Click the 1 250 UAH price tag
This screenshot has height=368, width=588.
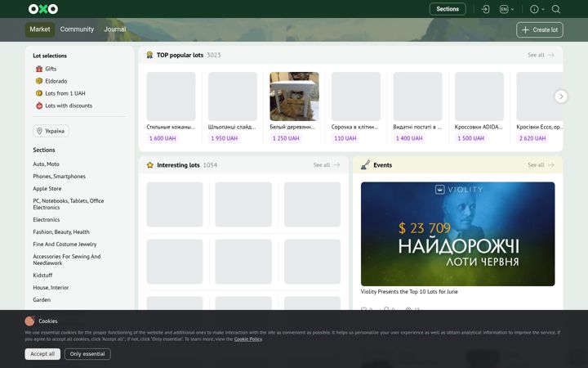pos(286,138)
